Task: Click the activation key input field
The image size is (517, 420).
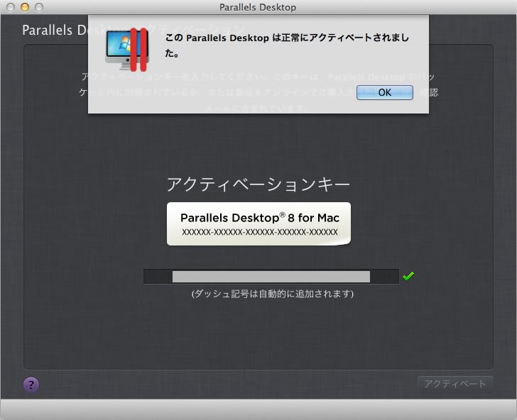Action: tap(271, 277)
